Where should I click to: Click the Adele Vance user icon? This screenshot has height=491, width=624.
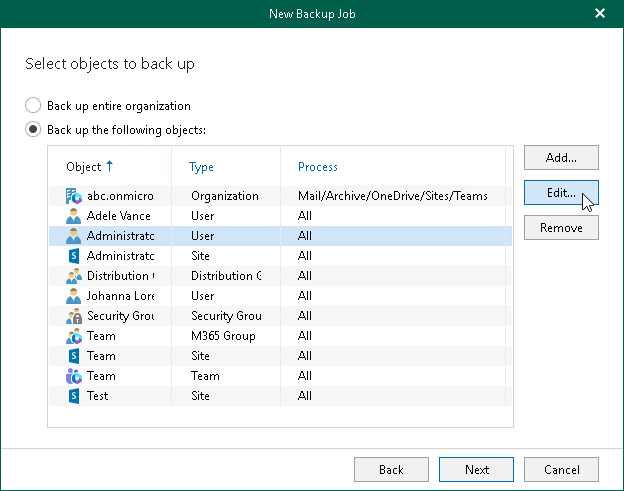point(72,216)
